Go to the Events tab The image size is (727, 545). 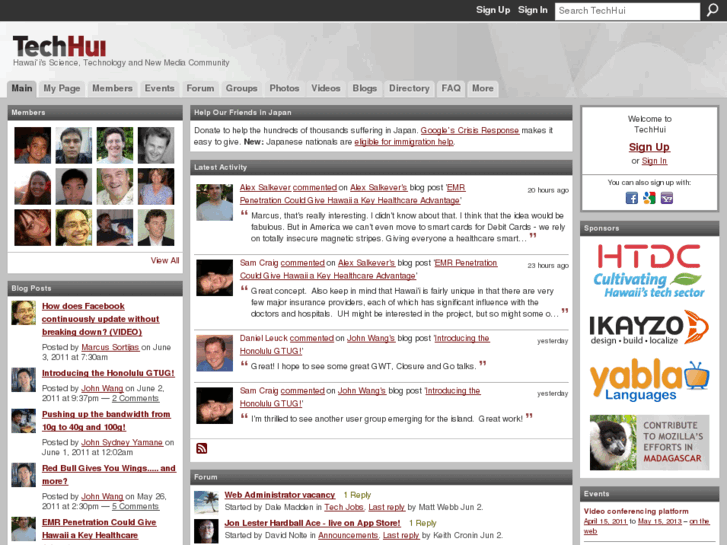(x=159, y=88)
